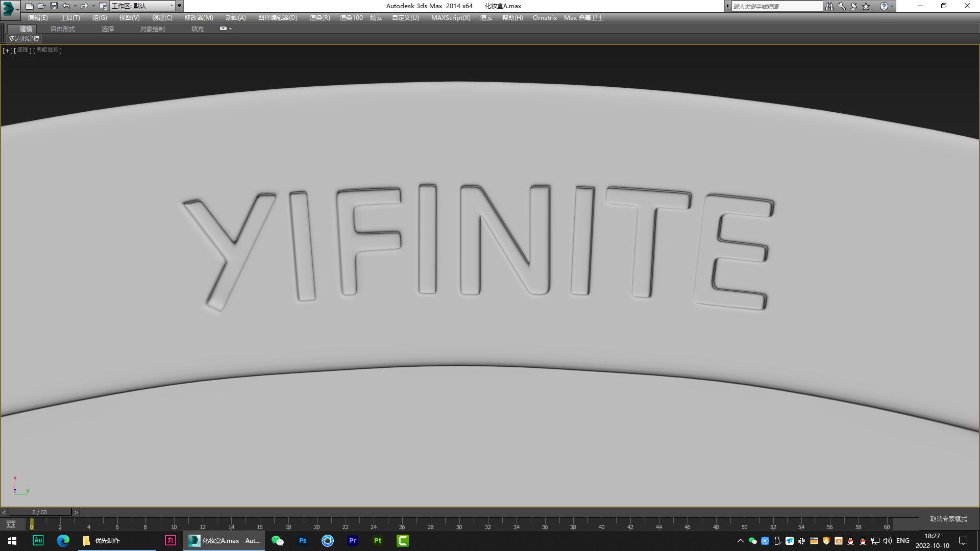Viewport: 980px width, 551px height.
Task: Click the 明暗处理 shading mode viewport label
Action: coord(47,50)
